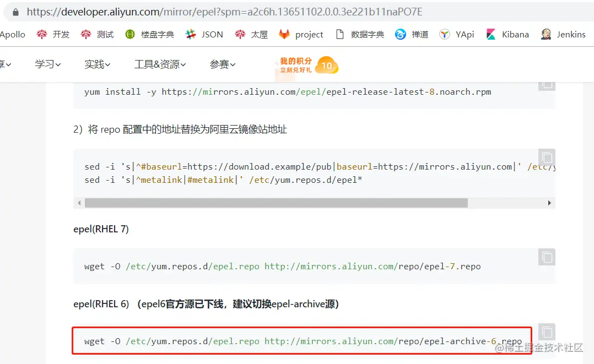Open the YApi bookmark

pos(456,35)
